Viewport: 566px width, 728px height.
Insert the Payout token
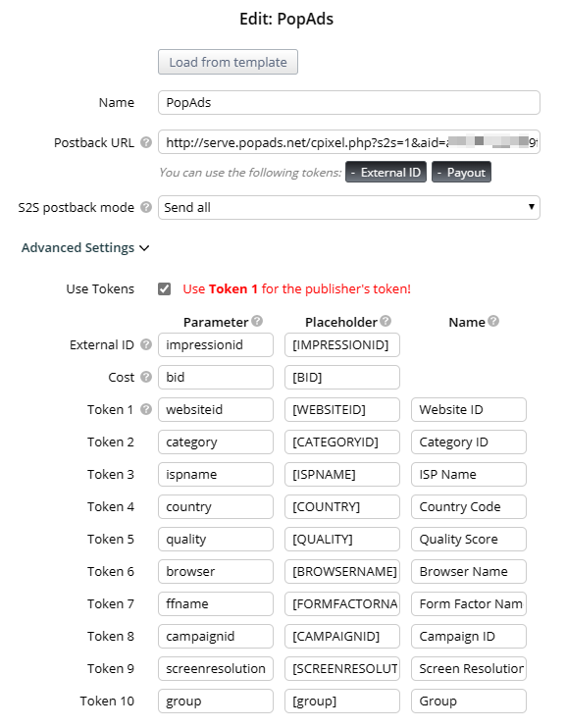(461, 173)
